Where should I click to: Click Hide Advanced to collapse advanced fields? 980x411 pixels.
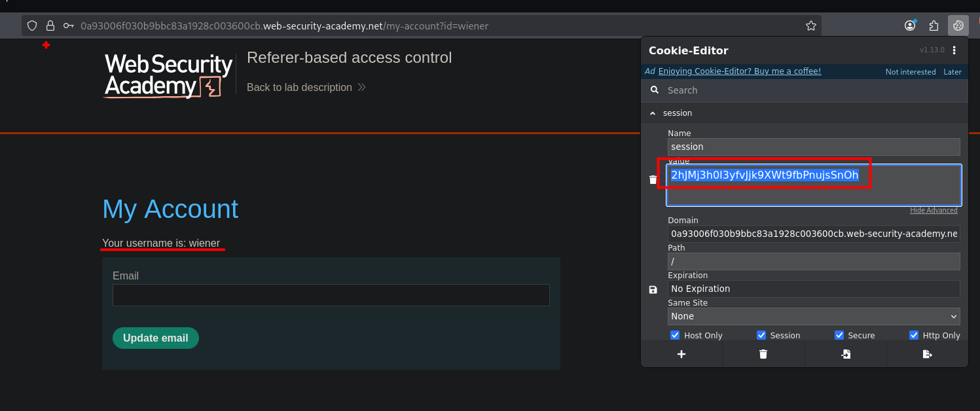pyautogui.click(x=934, y=210)
